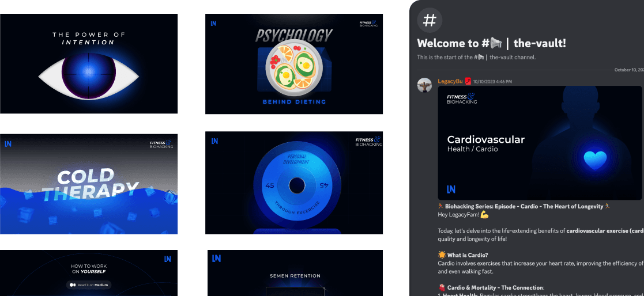Screen dimensions: 644x296
Task: Click the LN logo in Cardiovascular embed
Action: [x=451, y=189]
